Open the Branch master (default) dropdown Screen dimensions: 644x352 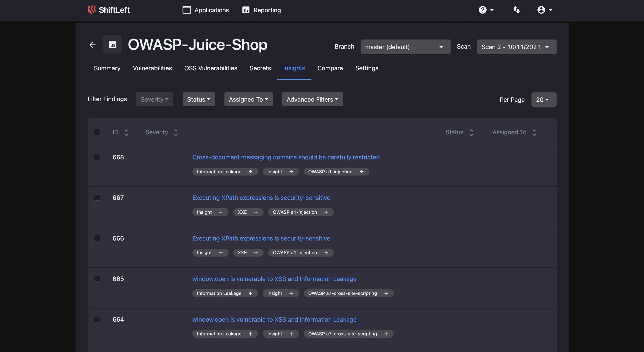(405, 47)
